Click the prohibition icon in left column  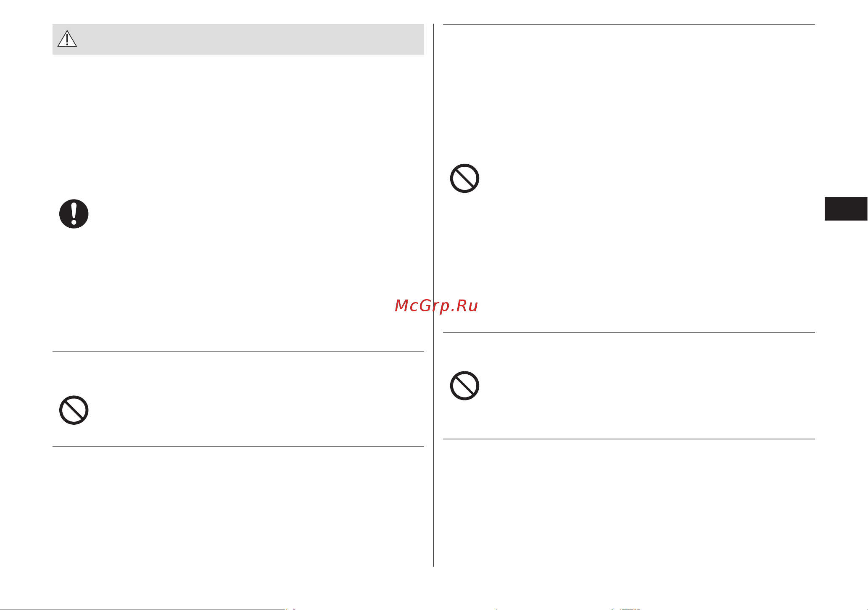point(74,410)
